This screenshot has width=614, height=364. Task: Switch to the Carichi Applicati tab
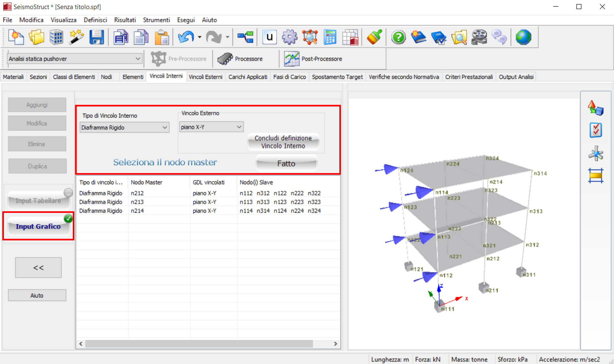coord(247,77)
